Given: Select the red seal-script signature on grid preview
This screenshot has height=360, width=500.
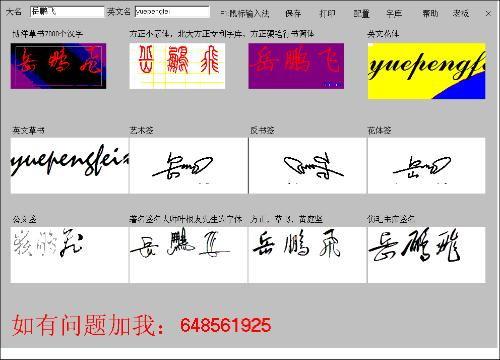Looking at the screenshot, I should coord(177,66).
